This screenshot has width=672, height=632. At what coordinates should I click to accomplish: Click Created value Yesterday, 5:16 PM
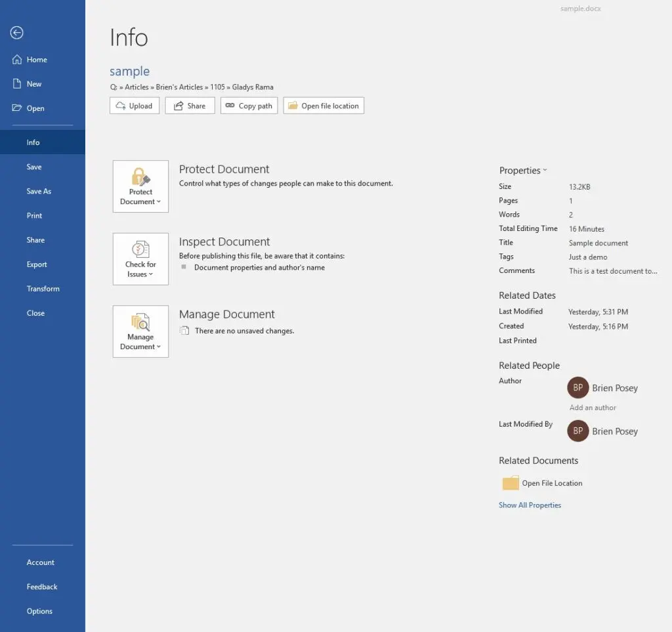(x=598, y=326)
